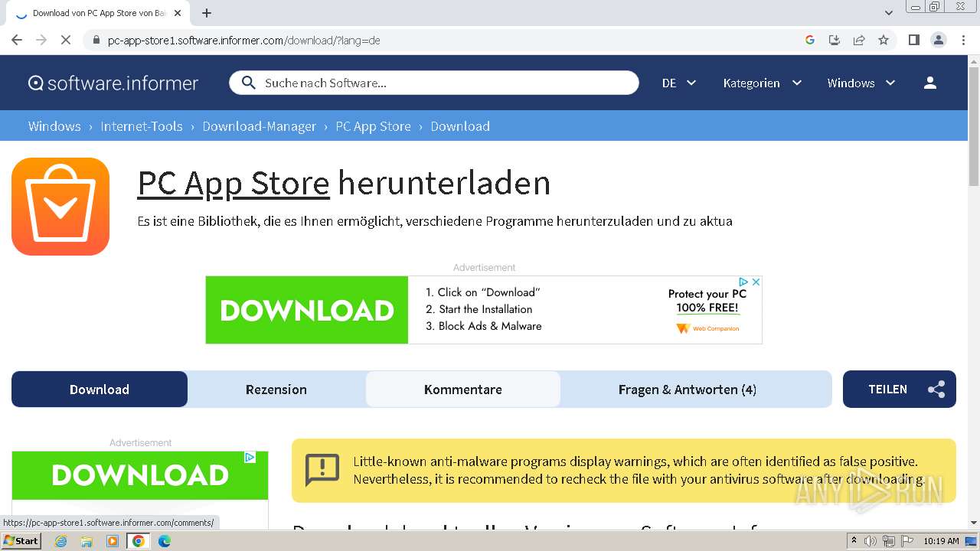980x551 pixels.
Task: Click the volume speaker tray icon
Action: pos(871,541)
